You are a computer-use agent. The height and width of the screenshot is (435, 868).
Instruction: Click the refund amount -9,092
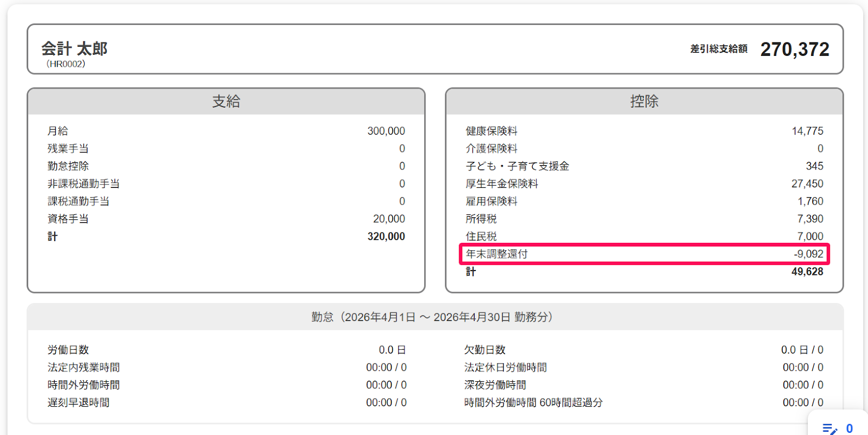[x=809, y=254]
